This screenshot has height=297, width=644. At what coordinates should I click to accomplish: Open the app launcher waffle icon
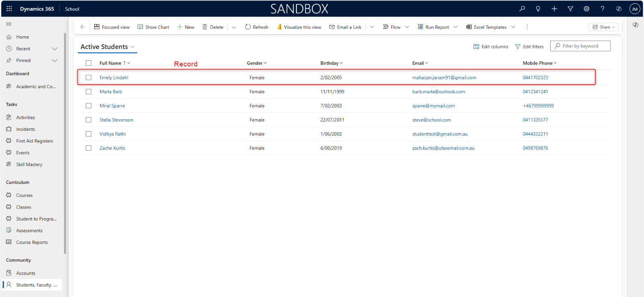pos(9,8)
